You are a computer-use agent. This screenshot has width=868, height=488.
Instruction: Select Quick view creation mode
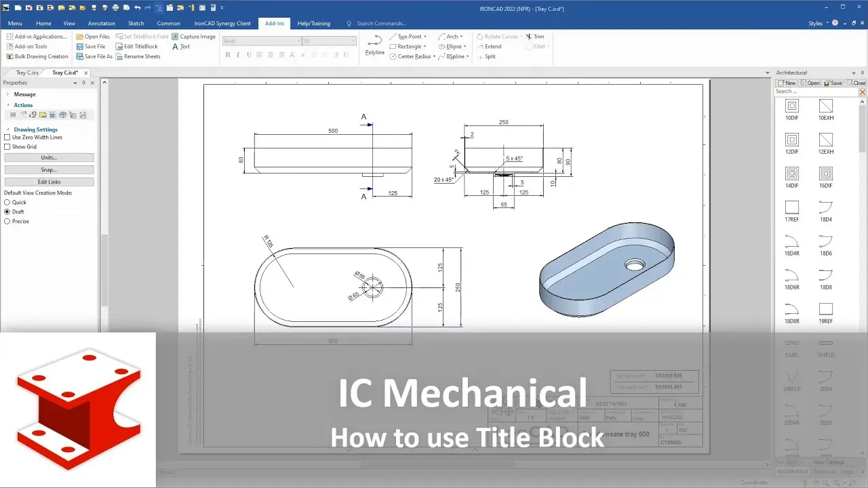pos(7,202)
